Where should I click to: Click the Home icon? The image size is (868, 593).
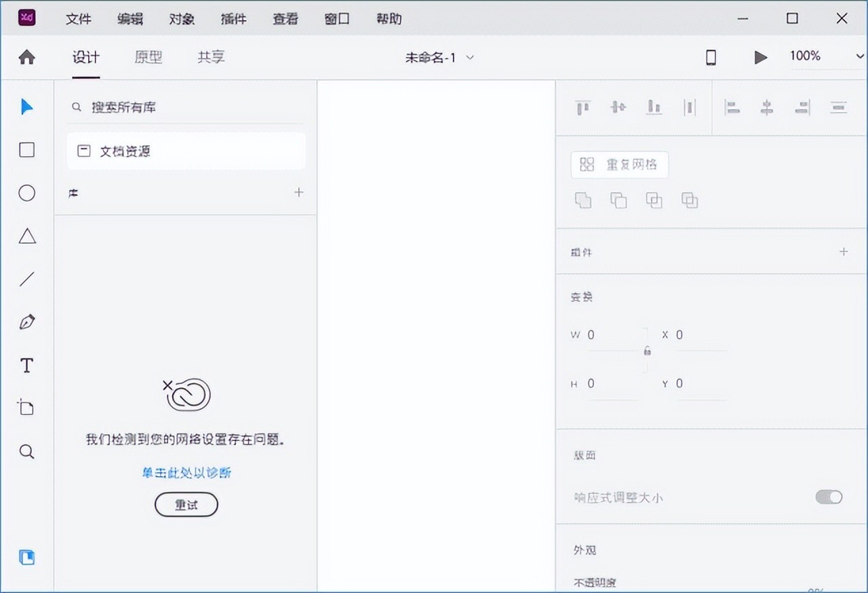pos(26,58)
